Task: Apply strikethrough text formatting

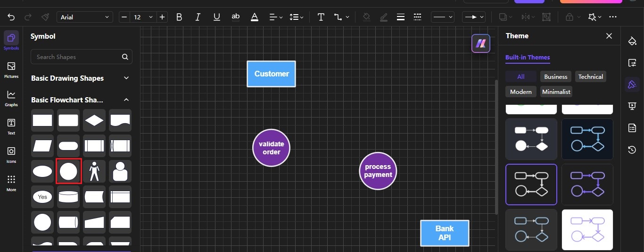Action: (x=236, y=17)
